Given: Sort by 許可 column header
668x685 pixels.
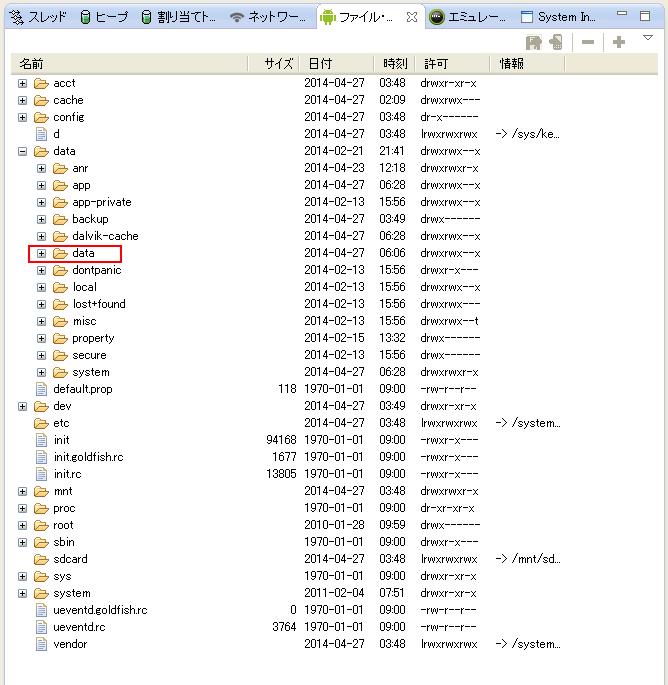Looking at the screenshot, I should click(x=452, y=64).
